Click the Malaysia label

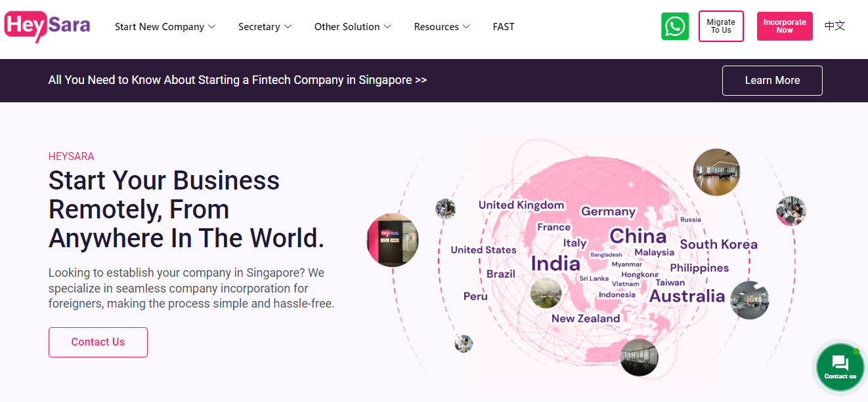click(654, 252)
